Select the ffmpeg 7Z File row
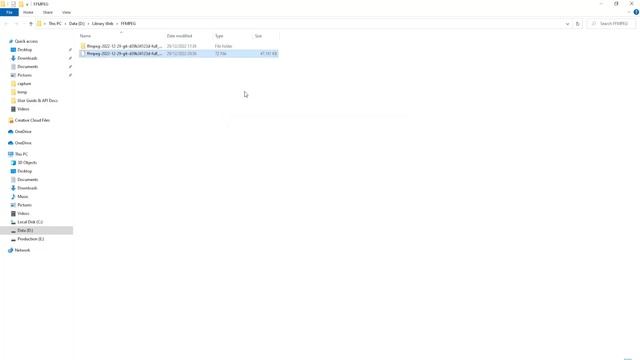 [179, 53]
